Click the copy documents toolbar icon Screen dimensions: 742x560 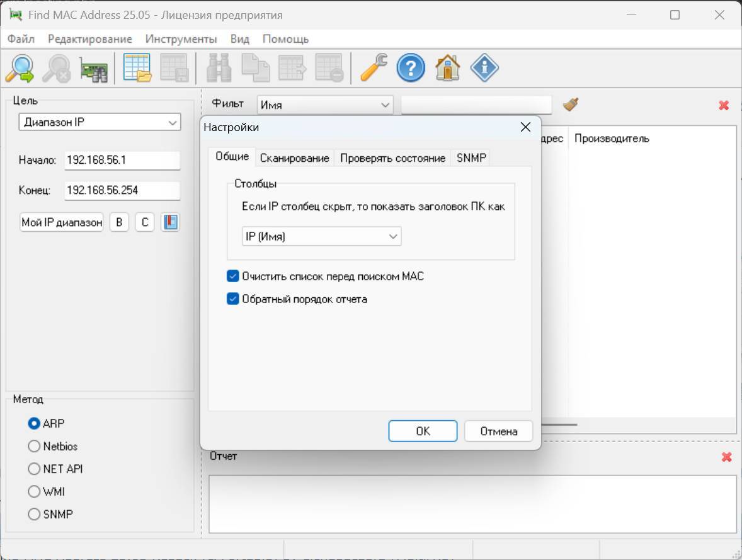(x=256, y=68)
